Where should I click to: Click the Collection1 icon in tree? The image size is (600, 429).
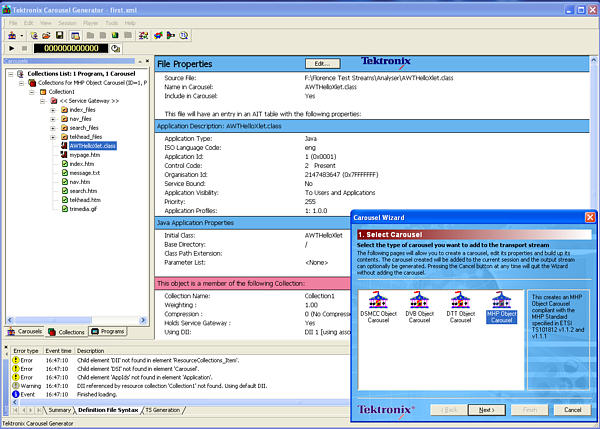(43, 92)
